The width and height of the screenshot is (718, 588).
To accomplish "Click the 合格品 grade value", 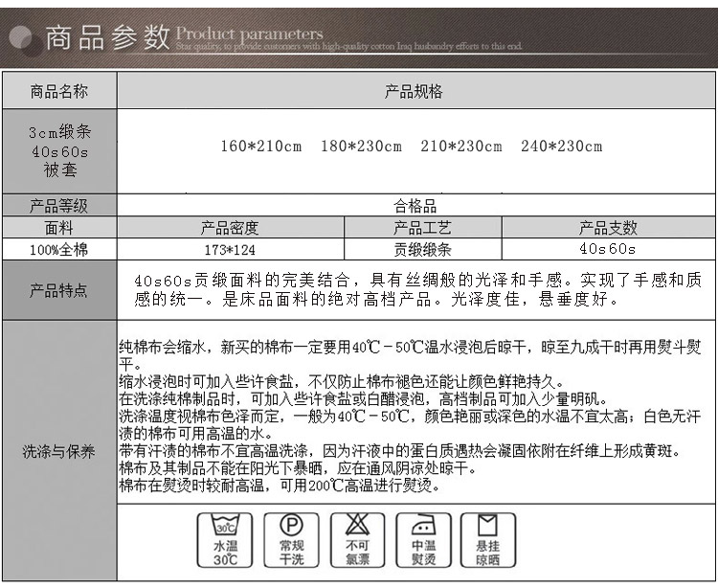I will (x=415, y=206).
